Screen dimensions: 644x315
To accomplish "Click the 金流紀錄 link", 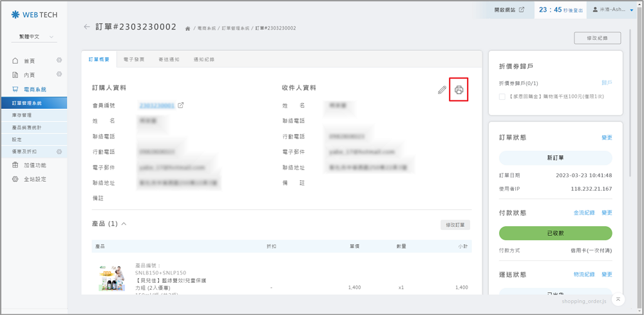I will click(584, 213).
